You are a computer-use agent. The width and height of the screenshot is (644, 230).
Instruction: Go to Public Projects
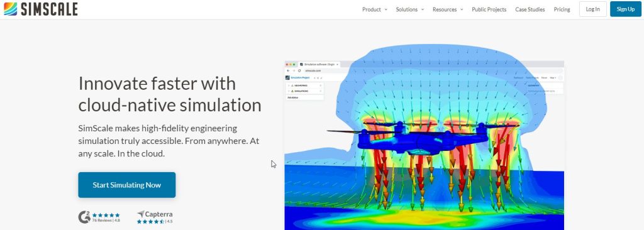(489, 9)
